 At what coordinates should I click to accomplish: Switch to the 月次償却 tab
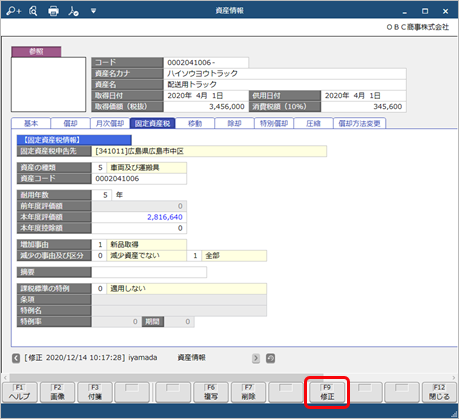[110, 123]
